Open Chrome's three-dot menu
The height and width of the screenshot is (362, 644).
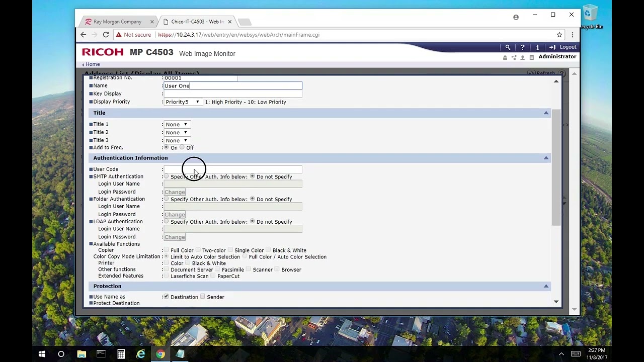pos(572,35)
